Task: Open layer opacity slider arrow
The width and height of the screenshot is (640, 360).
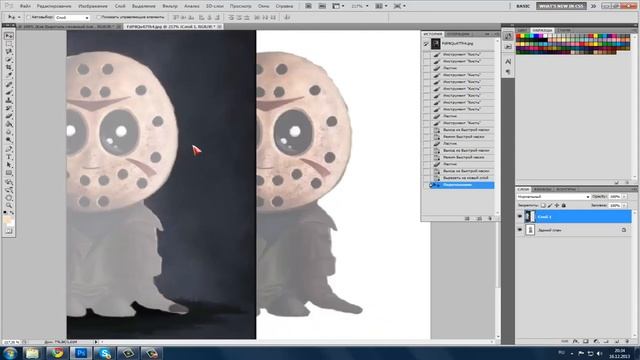Action: pyautogui.click(x=624, y=196)
